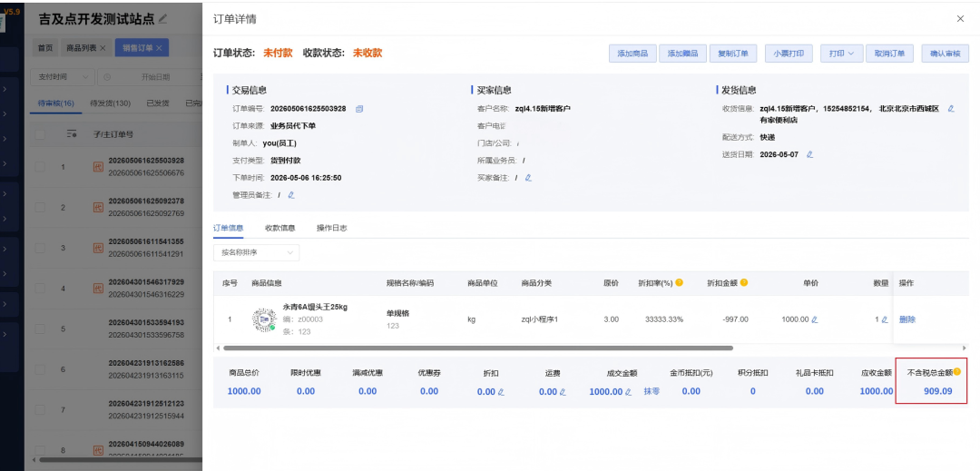
Task: Click the 代 badge on order row 2
Action: pyautogui.click(x=97, y=208)
